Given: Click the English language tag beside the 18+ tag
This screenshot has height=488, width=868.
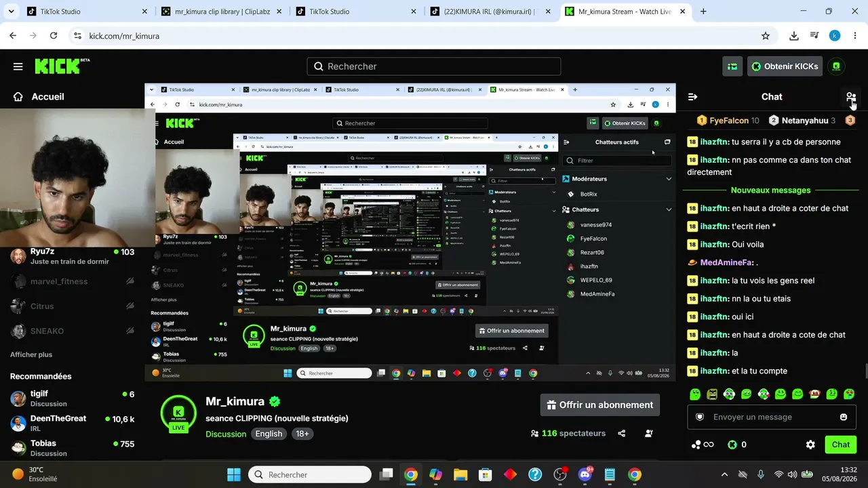Looking at the screenshot, I should click(x=269, y=434).
